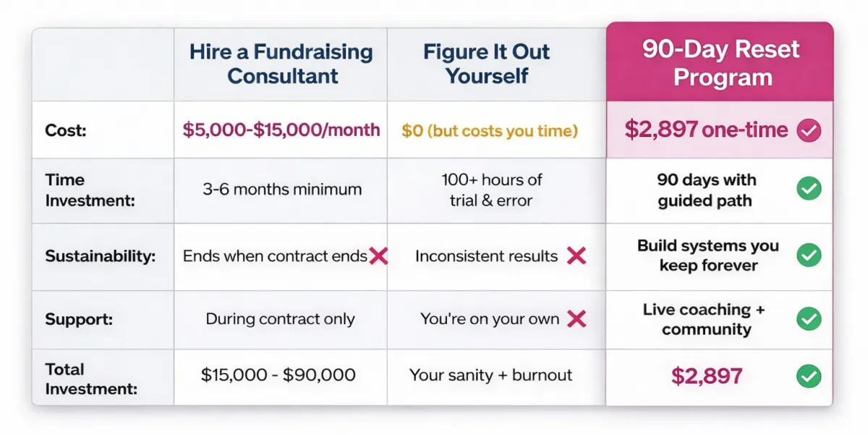The image size is (868, 435).
Task: Click the red X after Ends when contract ends
Action: pos(378,255)
